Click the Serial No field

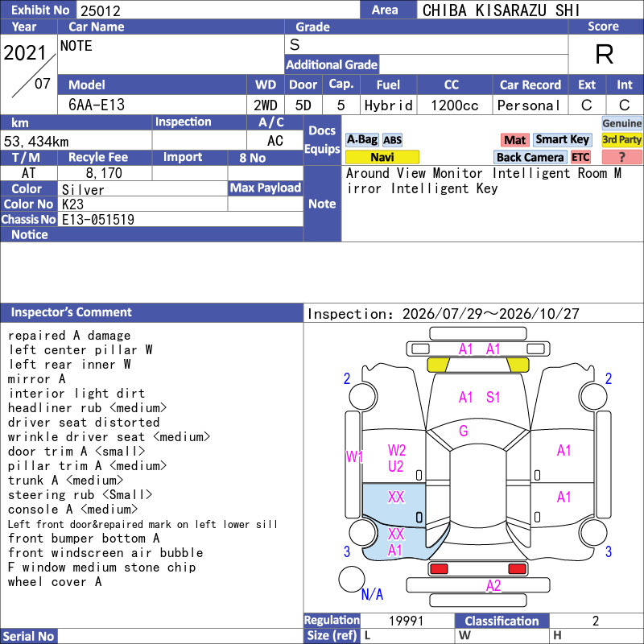(x=180, y=636)
